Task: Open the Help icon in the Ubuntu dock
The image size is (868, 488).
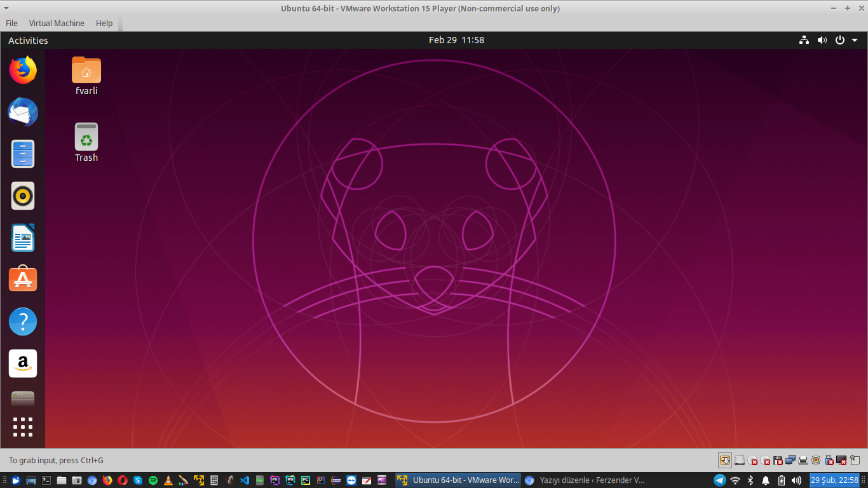Action: [x=23, y=322]
